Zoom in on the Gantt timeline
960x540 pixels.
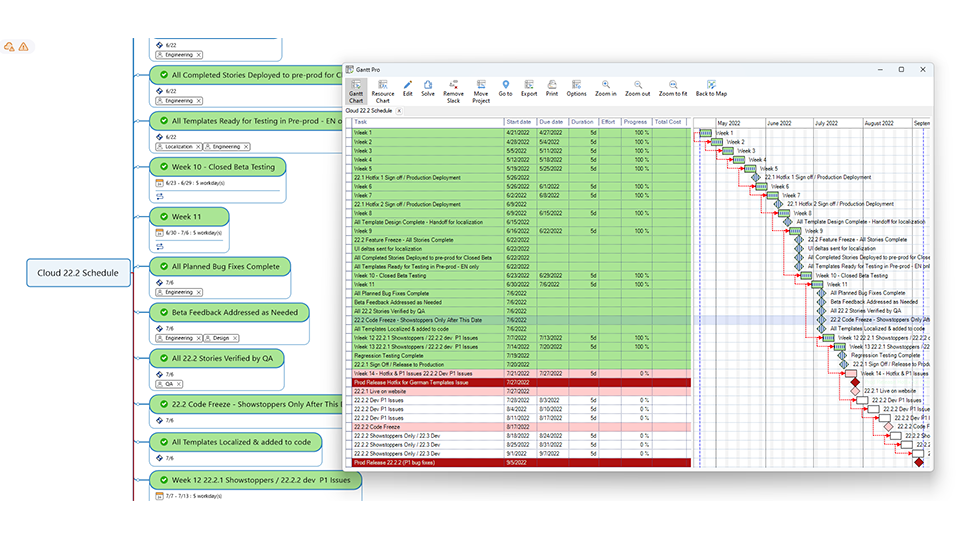point(606,88)
